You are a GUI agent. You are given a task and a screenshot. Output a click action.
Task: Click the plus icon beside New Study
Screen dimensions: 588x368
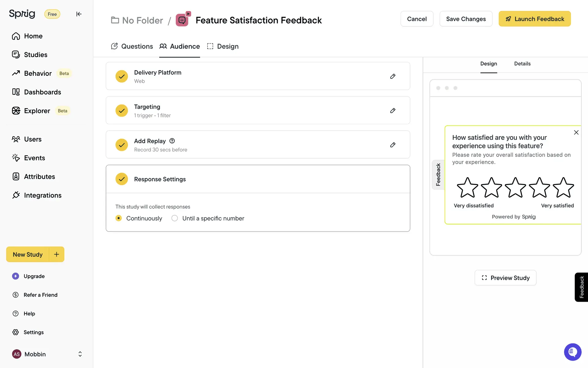pos(57,254)
